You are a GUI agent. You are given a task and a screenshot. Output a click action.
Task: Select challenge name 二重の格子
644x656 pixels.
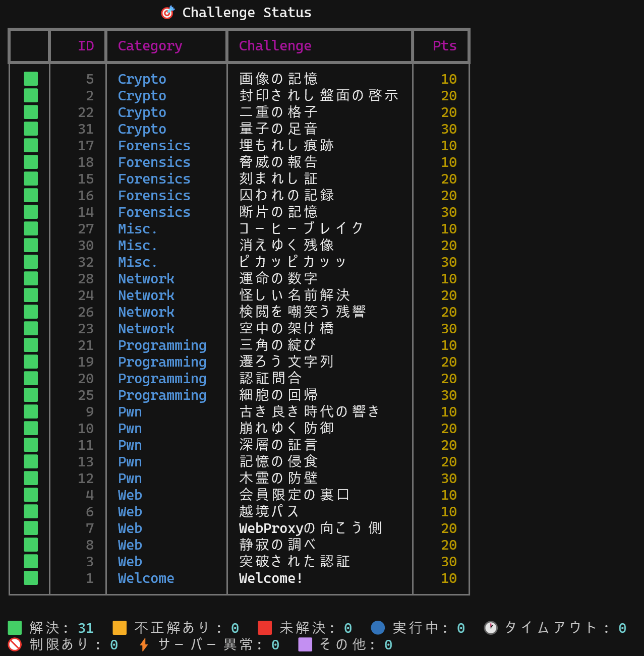click(279, 112)
